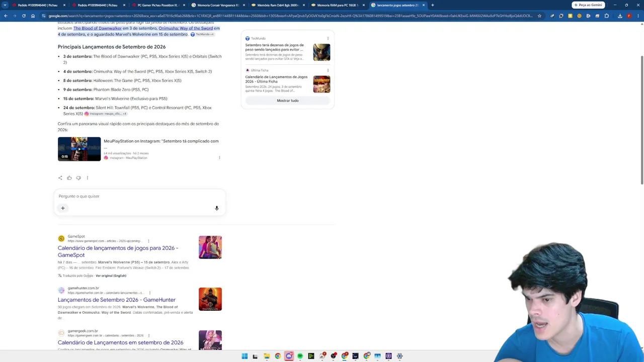Close the lancamento jogos setembro tab
The width and height of the screenshot is (644, 362).
[x=424, y=5]
